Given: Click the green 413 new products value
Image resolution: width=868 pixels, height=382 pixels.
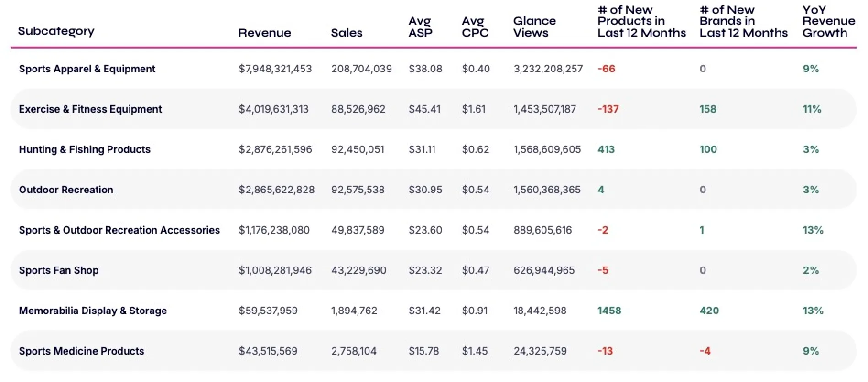Looking at the screenshot, I should pyautogui.click(x=606, y=149).
